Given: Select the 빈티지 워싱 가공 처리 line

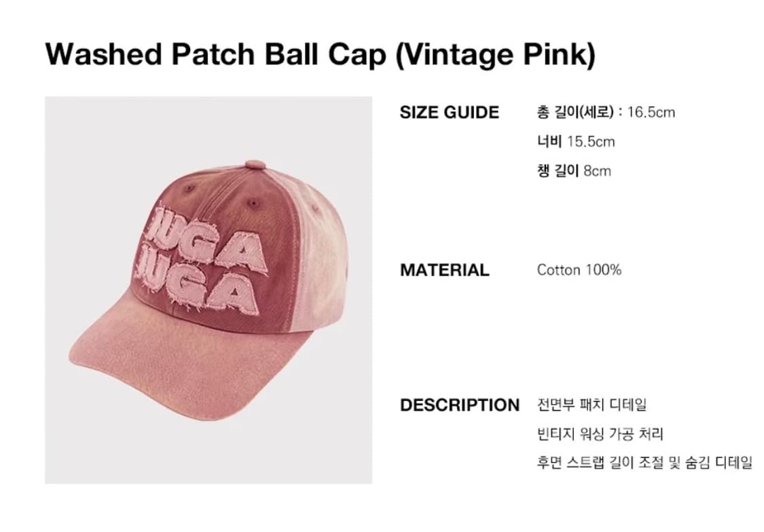Looking at the screenshot, I should pos(600,434).
